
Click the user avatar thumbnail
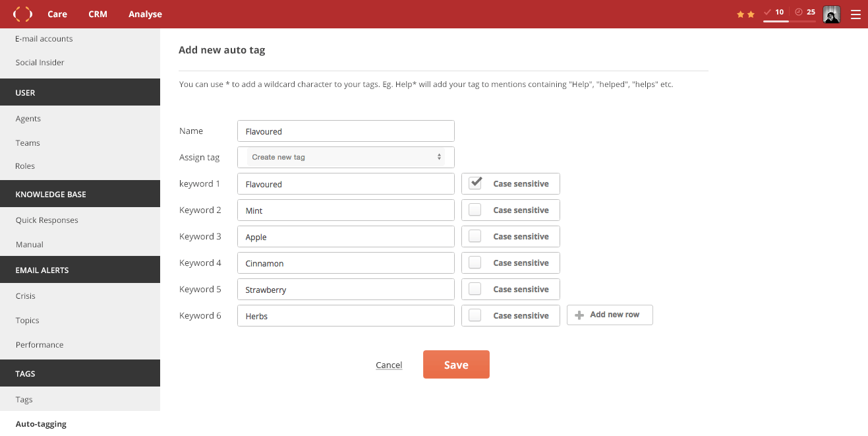(832, 15)
